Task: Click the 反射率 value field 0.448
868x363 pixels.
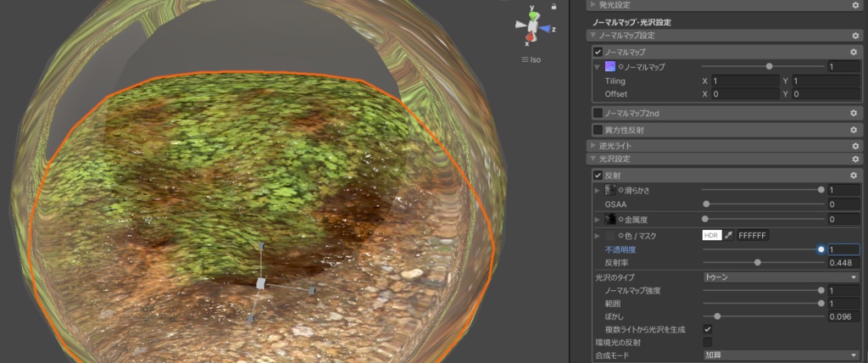Action: click(843, 263)
